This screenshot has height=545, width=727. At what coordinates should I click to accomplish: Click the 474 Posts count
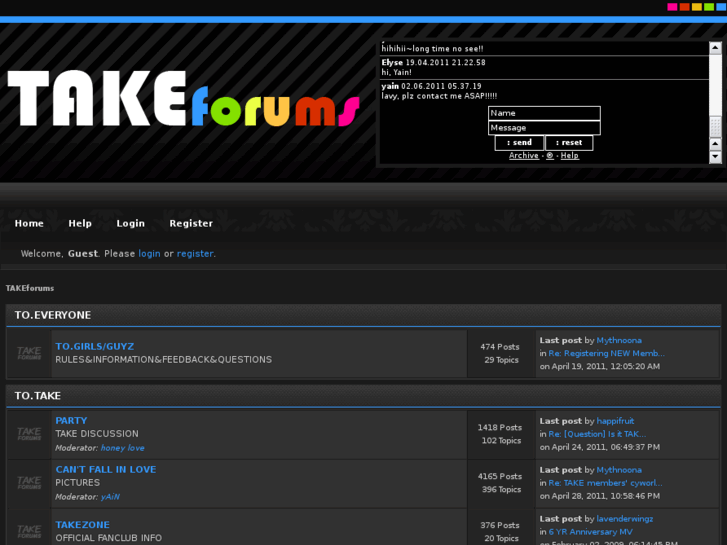[x=500, y=347]
